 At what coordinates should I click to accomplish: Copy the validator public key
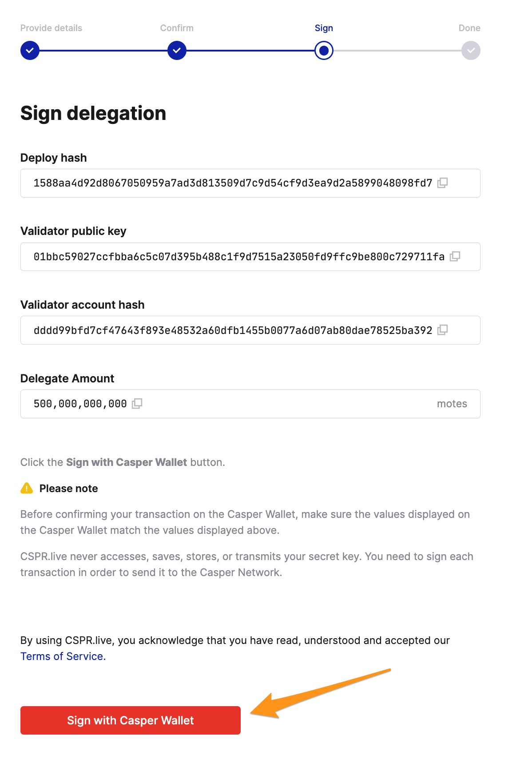tap(455, 257)
